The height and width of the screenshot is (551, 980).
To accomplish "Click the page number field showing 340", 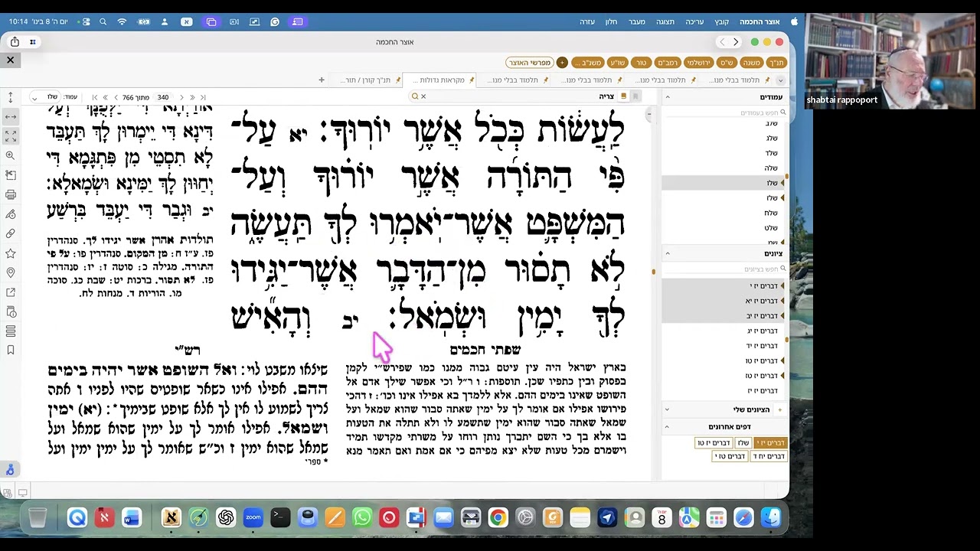I will tap(163, 97).
